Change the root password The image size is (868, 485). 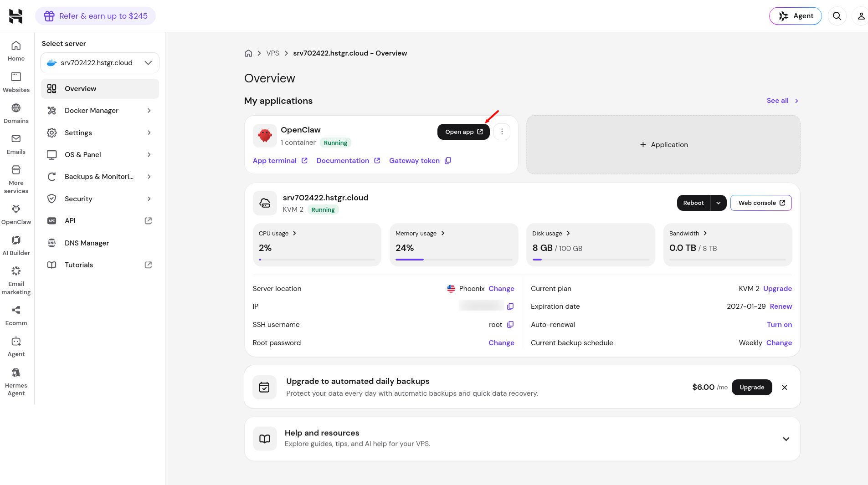(x=501, y=343)
